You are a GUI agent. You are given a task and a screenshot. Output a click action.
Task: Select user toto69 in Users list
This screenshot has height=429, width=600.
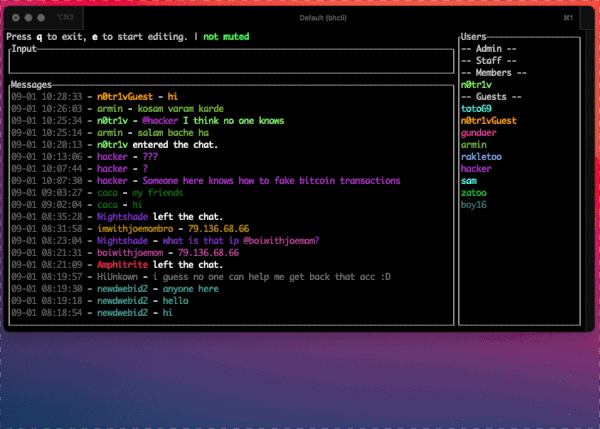pos(476,108)
